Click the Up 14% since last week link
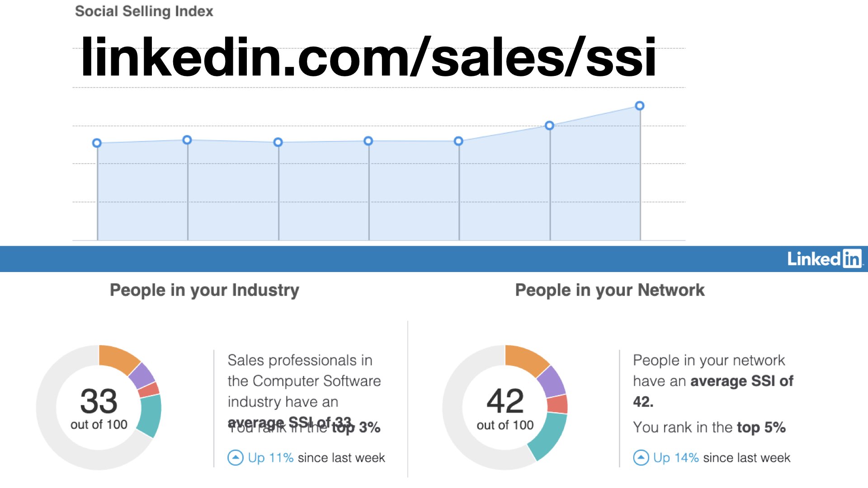 pyautogui.click(x=722, y=458)
